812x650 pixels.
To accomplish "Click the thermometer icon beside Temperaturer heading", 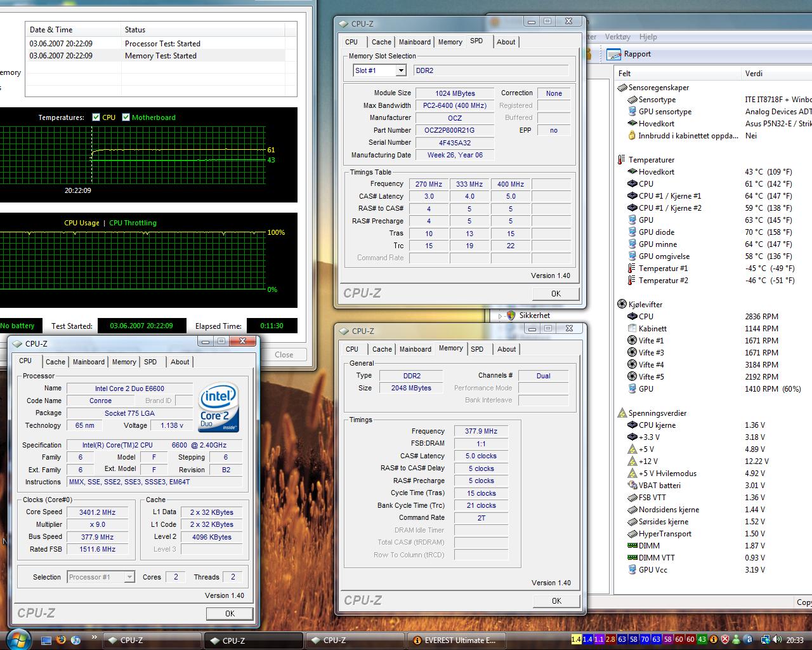I will pos(622,160).
